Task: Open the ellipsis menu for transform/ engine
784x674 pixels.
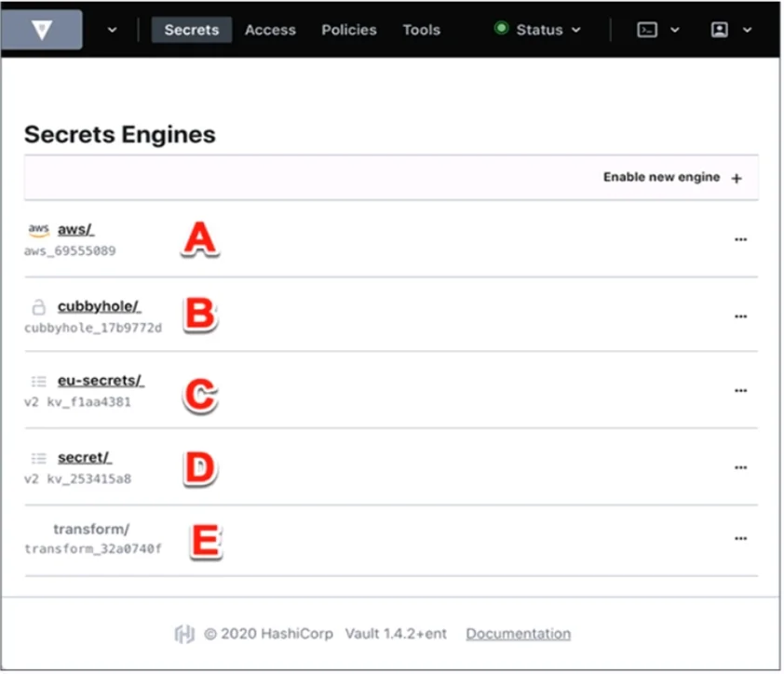Action: 740,538
